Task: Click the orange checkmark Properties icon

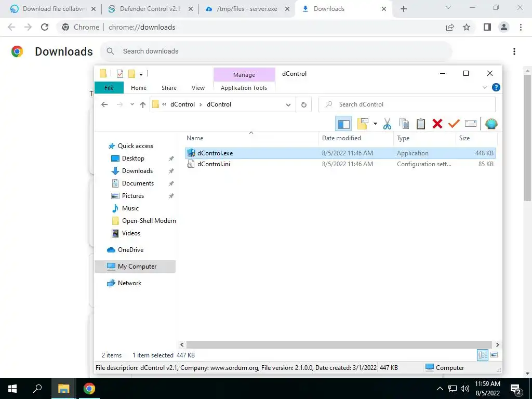Action: point(454,124)
